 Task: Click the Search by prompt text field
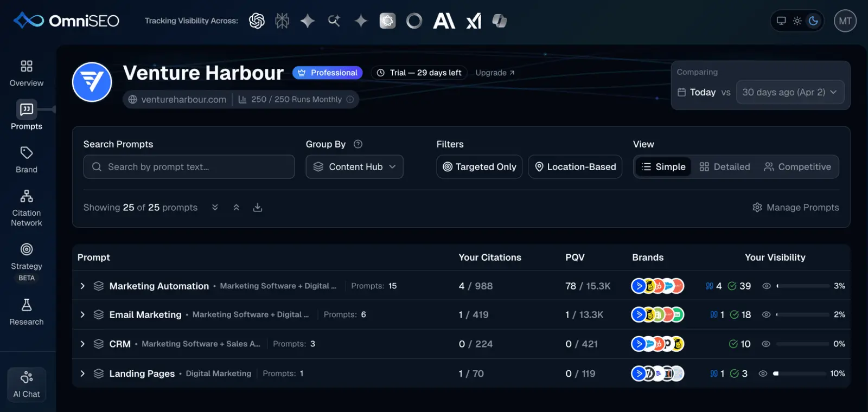point(189,167)
